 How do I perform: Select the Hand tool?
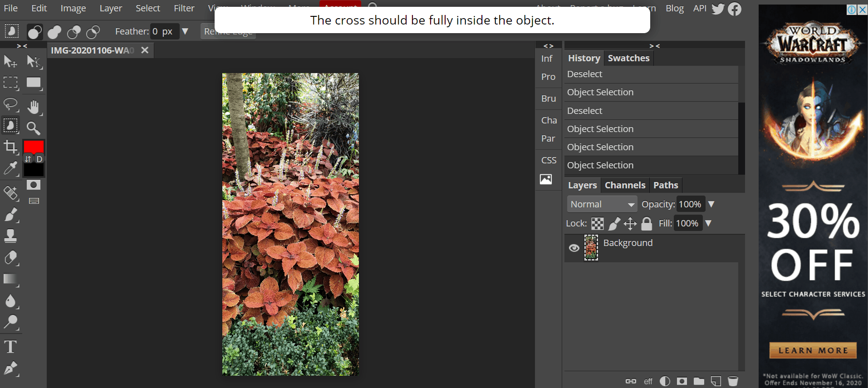pos(34,107)
